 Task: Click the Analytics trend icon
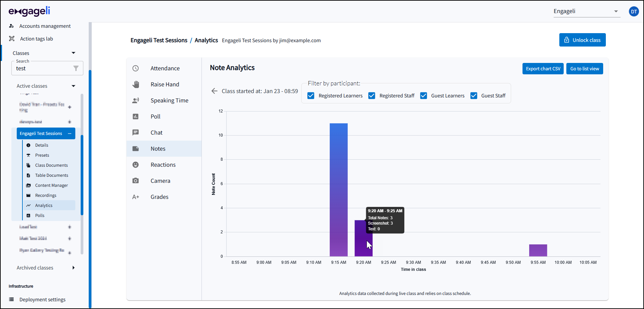pyautogui.click(x=28, y=206)
